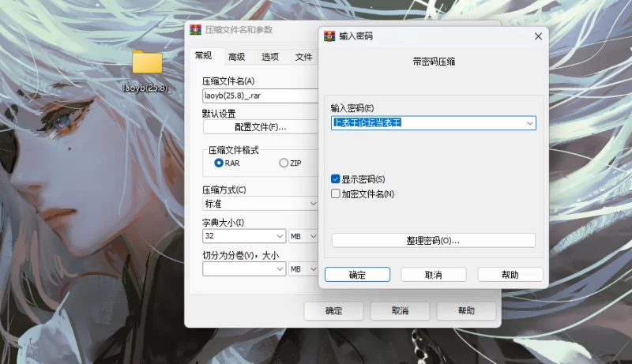Click the 压缩文件名(A) label
The height and width of the screenshot is (364, 632).
pos(228,81)
